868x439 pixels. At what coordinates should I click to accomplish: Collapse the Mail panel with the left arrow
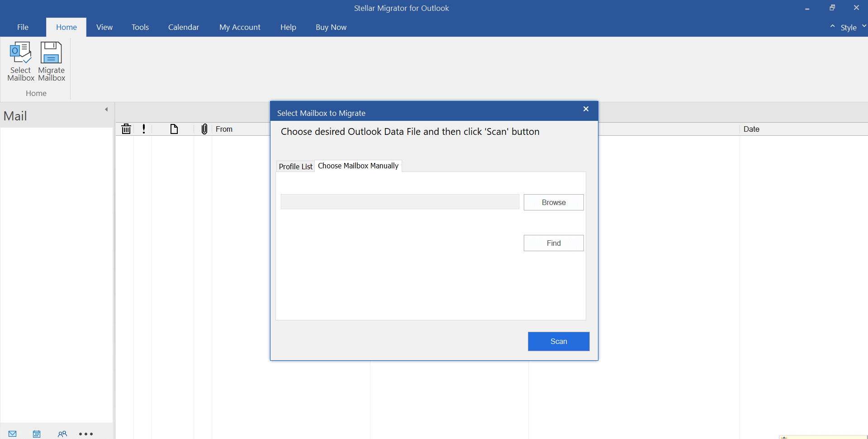pos(106,109)
